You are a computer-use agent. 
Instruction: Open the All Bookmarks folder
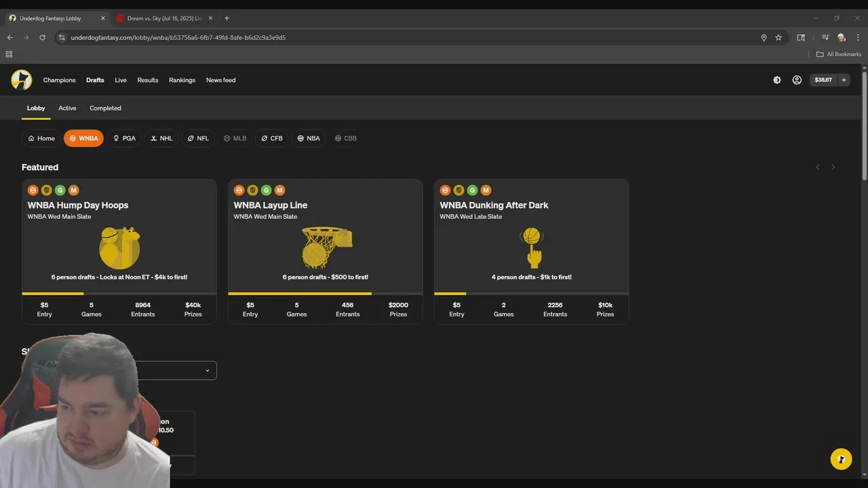coord(838,54)
